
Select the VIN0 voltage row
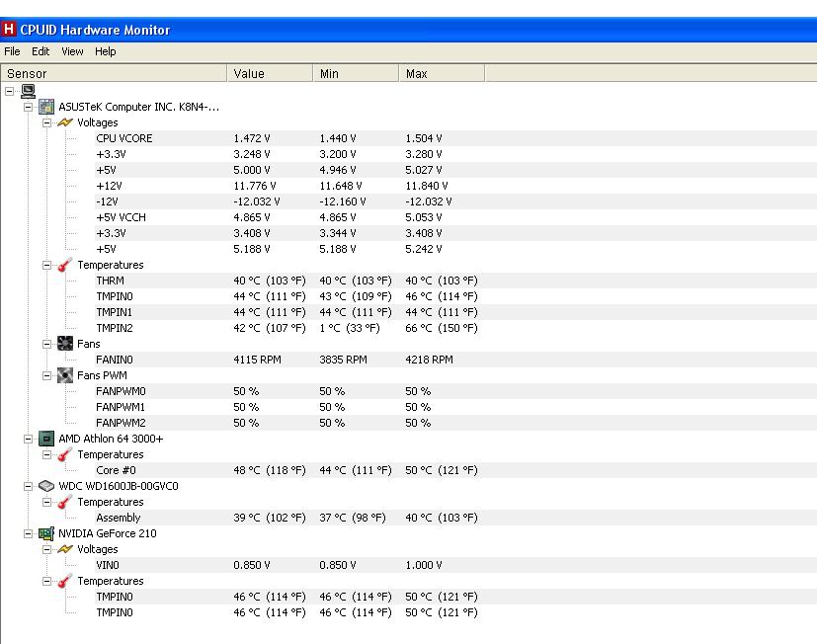point(455,565)
